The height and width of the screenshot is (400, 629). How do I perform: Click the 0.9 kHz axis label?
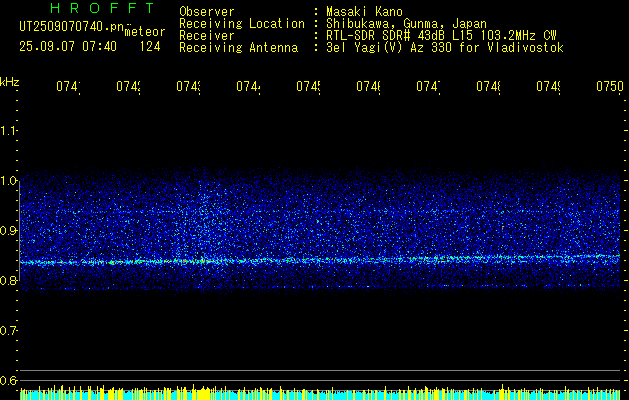8,231
